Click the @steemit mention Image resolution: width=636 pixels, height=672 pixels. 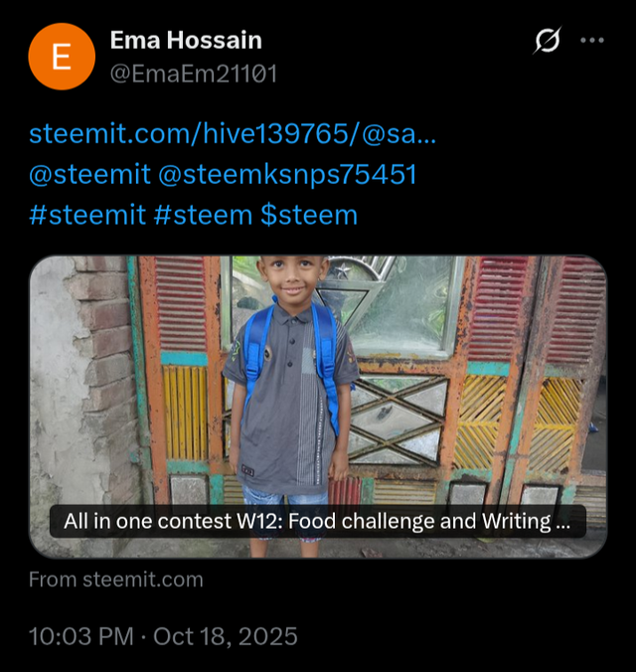point(88,174)
